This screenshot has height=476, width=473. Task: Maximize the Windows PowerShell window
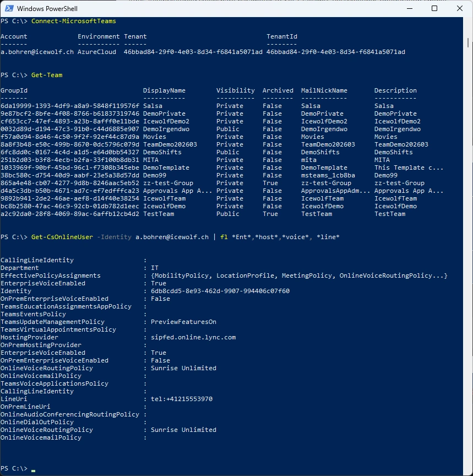tap(434, 8)
